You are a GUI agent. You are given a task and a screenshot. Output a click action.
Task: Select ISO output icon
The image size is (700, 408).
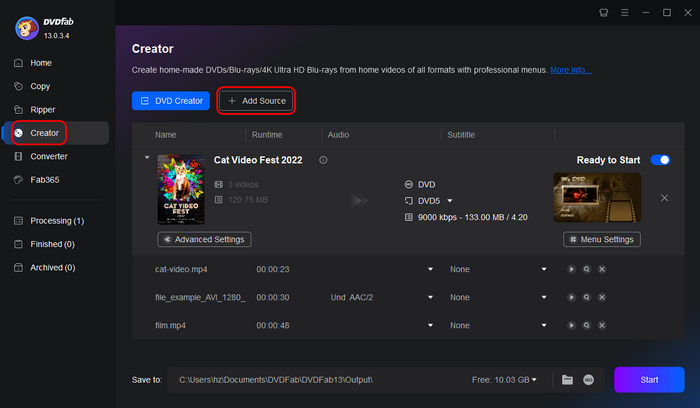588,380
